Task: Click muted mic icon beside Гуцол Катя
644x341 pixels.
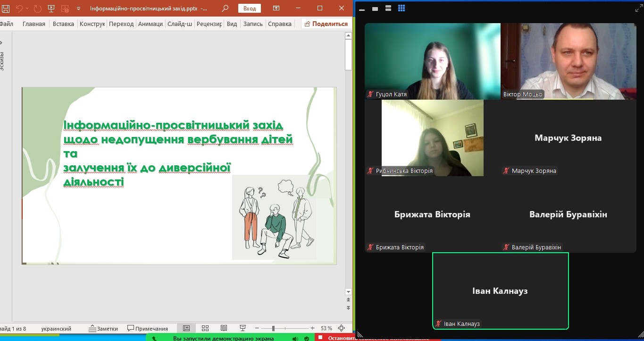Action: (370, 94)
